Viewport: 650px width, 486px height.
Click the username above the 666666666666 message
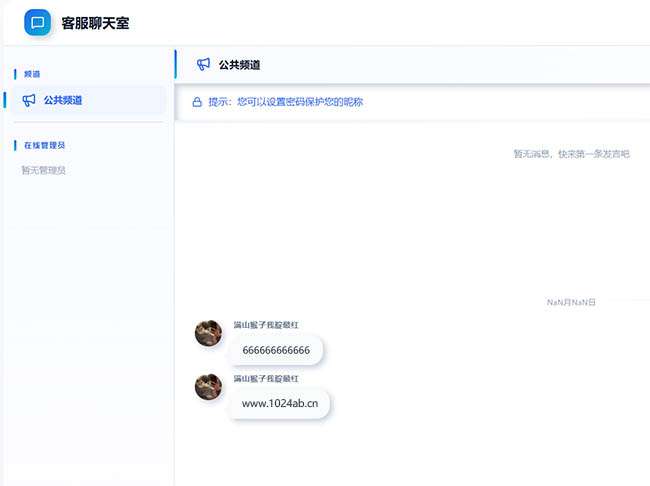click(x=266, y=325)
